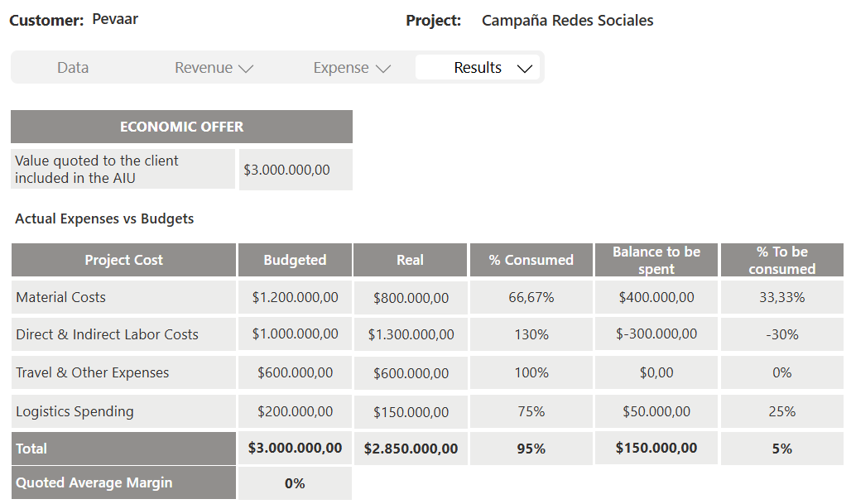The width and height of the screenshot is (851, 504).
Task: Select the Quoted Average Margin value
Action: coord(295,483)
